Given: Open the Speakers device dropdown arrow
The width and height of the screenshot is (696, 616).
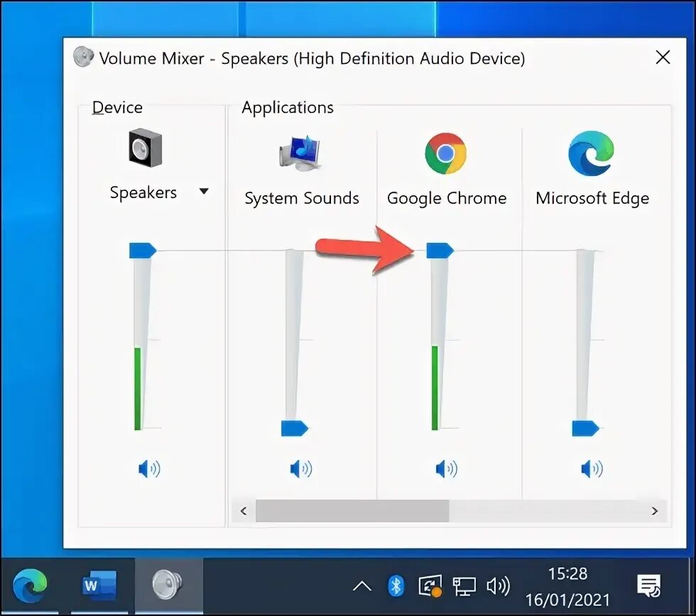Looking at the screenshot, I should tap(204, 191).
